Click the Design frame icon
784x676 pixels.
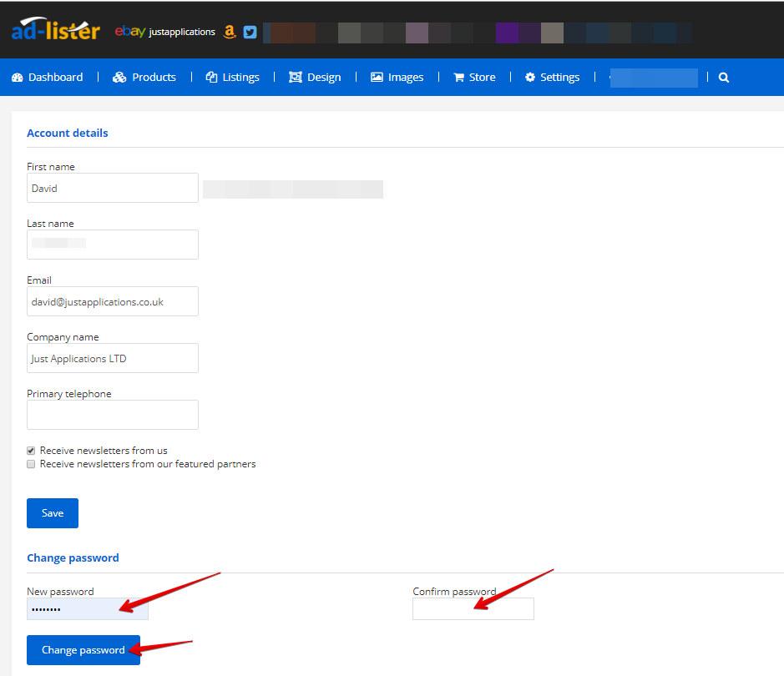coord(296,78)
